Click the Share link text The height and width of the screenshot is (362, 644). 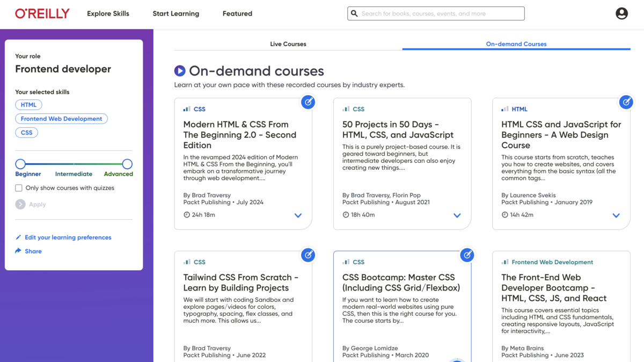click(33, 251)
